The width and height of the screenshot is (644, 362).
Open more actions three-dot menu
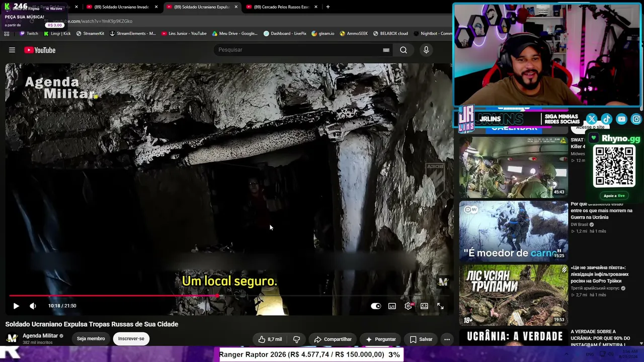[x=447, y=339]
